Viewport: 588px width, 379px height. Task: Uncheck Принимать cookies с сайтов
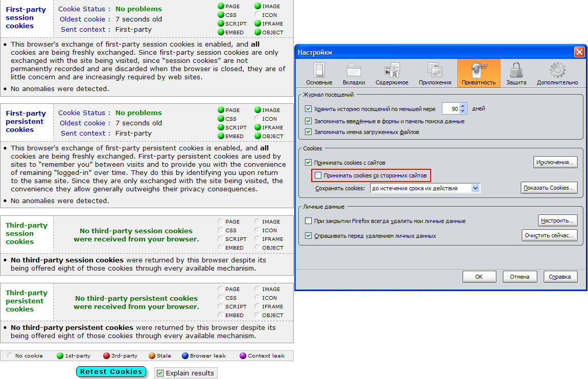point(308,162)
